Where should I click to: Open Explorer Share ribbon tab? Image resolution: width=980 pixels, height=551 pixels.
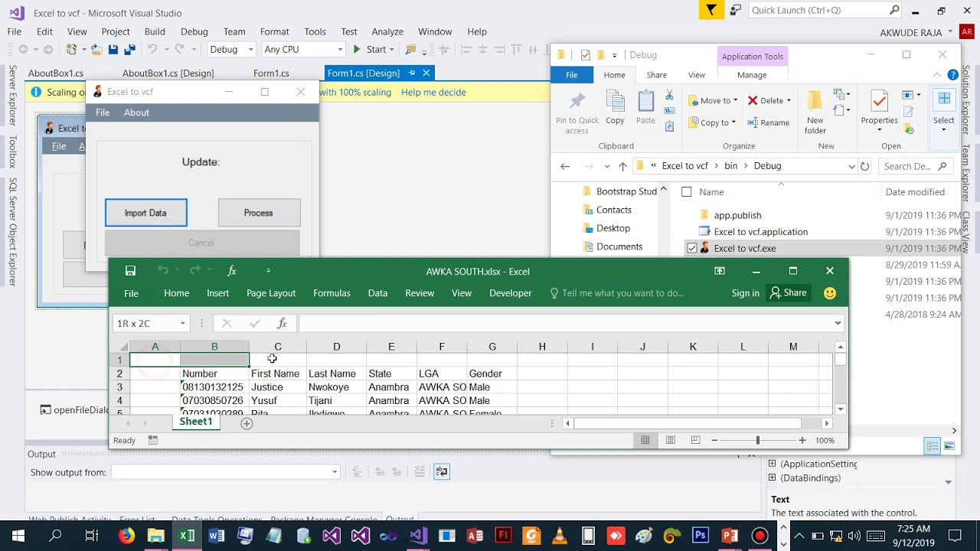point(656,75)
